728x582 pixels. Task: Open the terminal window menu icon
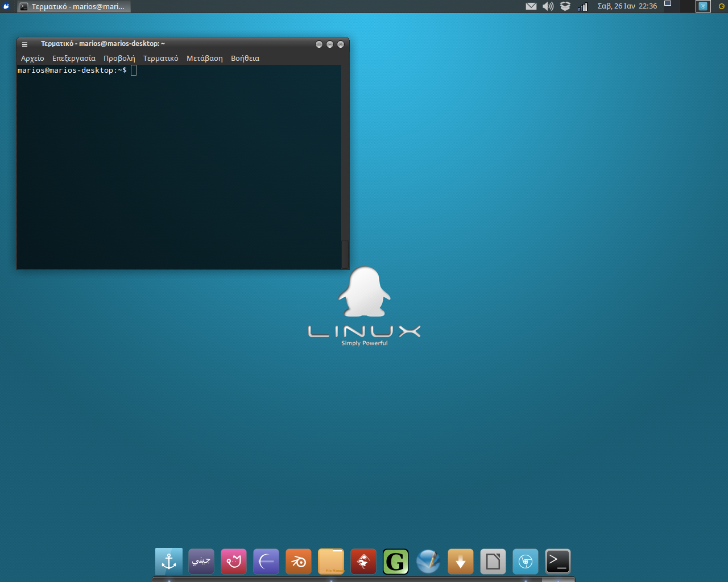(x=24, y=44)
